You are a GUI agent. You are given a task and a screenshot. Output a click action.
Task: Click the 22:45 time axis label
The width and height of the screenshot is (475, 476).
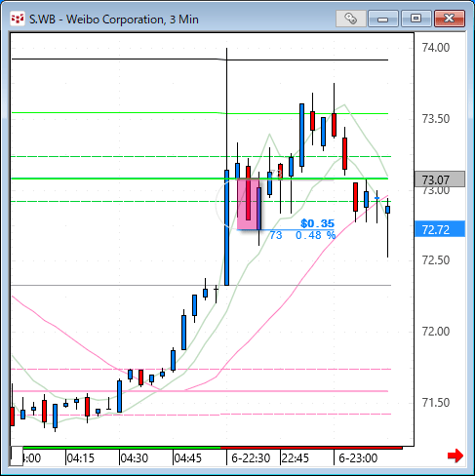[x=296, y=458]
